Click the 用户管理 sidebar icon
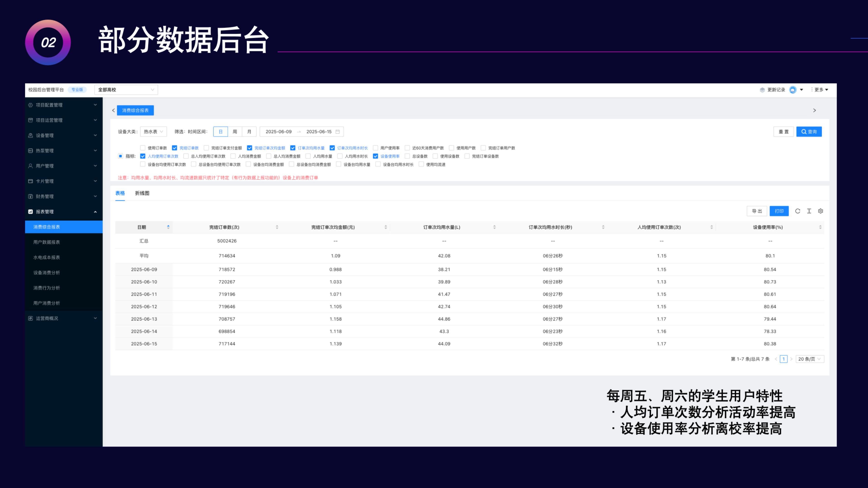The width and height of the screenshot is (868, 488). tap(30, 166)
